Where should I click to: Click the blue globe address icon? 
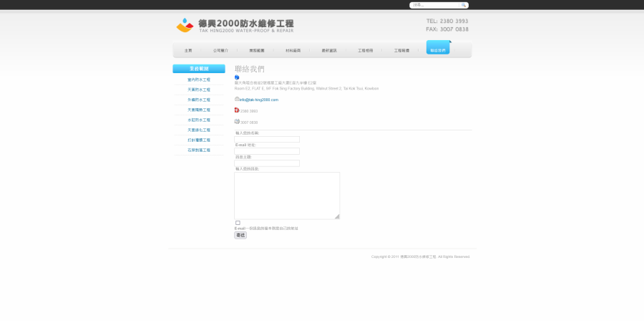(x=237, y=77)
